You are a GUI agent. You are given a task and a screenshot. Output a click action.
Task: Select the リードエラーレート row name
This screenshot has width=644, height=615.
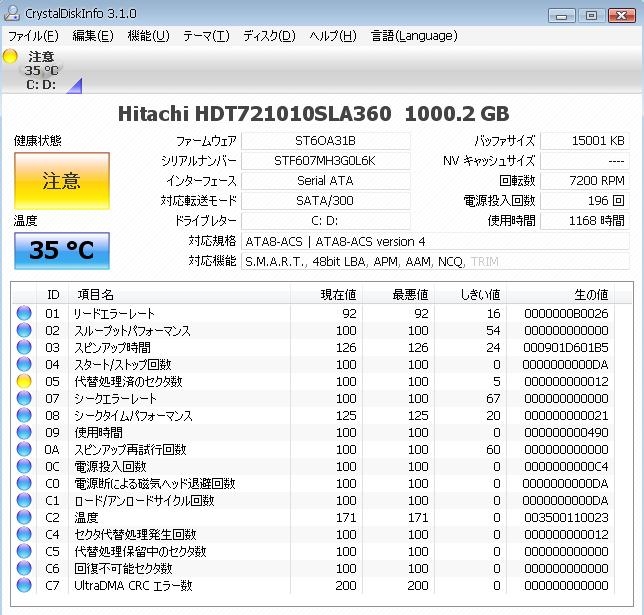pos(114,313)
